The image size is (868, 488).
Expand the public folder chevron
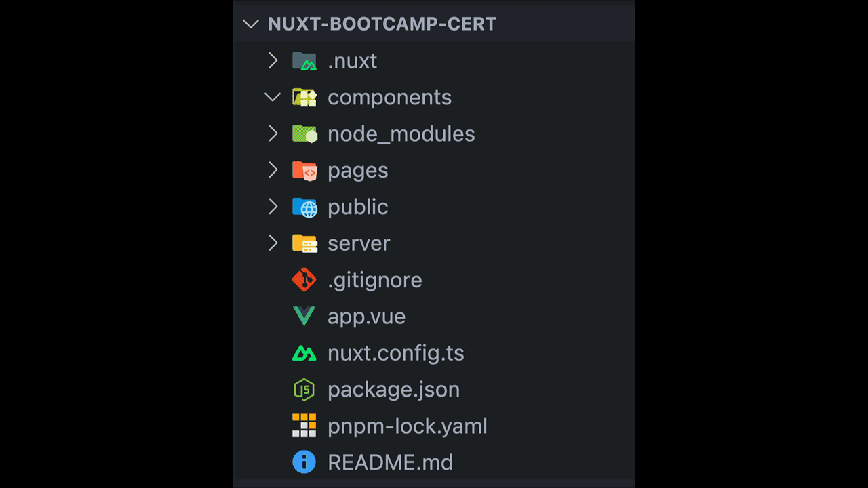click(x=273, y=207)
